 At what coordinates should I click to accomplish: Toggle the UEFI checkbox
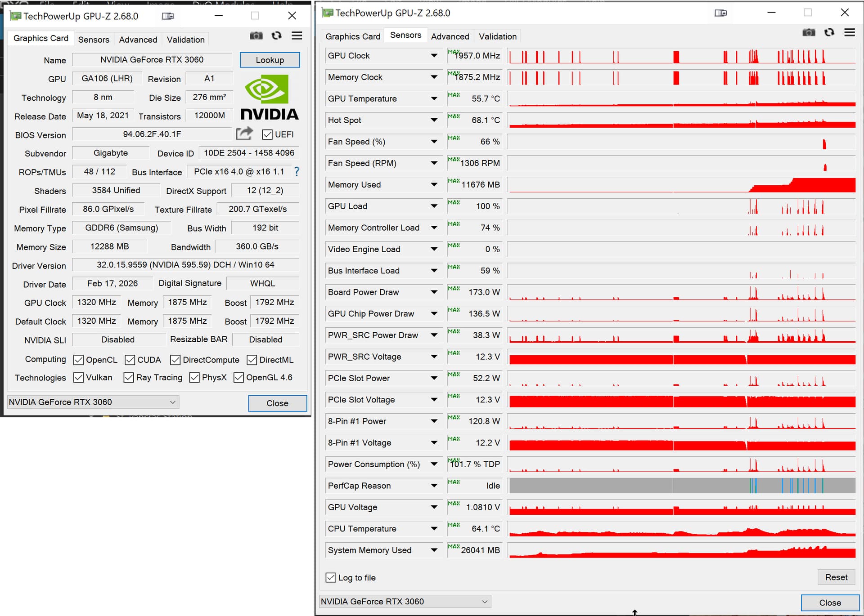[x=267, y=134]
